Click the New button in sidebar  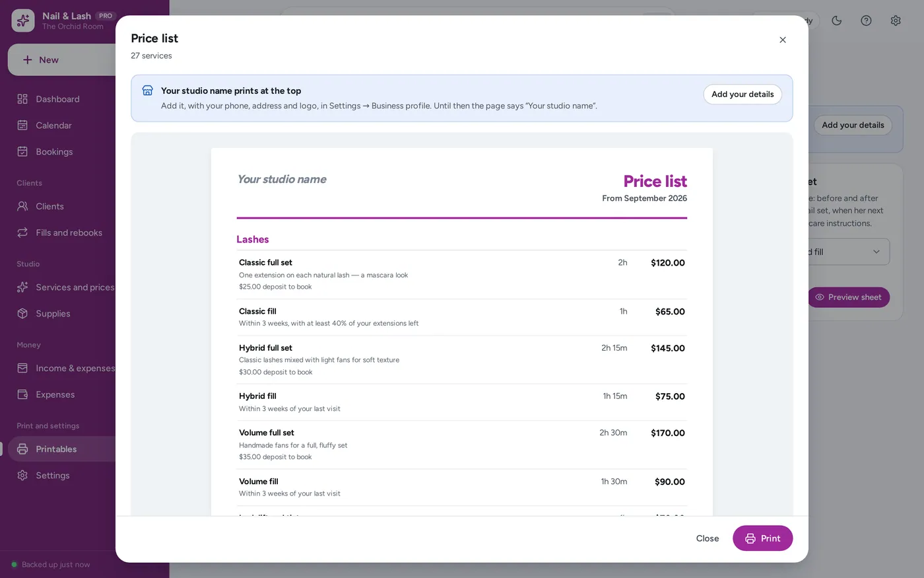coord(62,60)
